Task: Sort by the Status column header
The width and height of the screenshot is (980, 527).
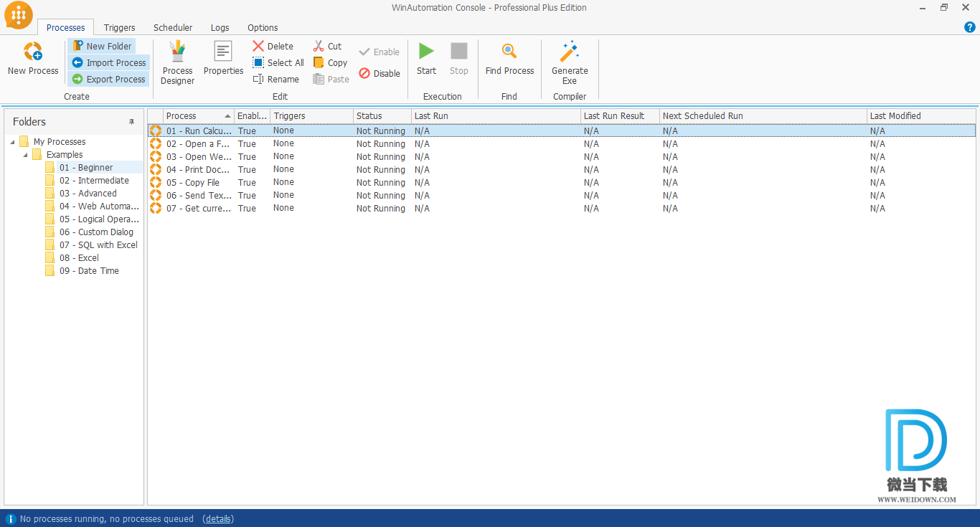Action: (x=382, y=115)
